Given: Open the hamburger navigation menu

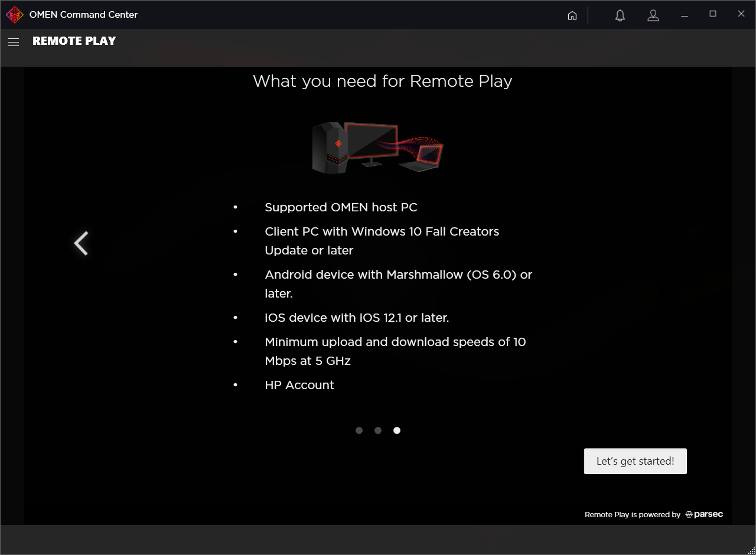Looking at the screenshot, I should pyautogui.click(x=14, y=42).
